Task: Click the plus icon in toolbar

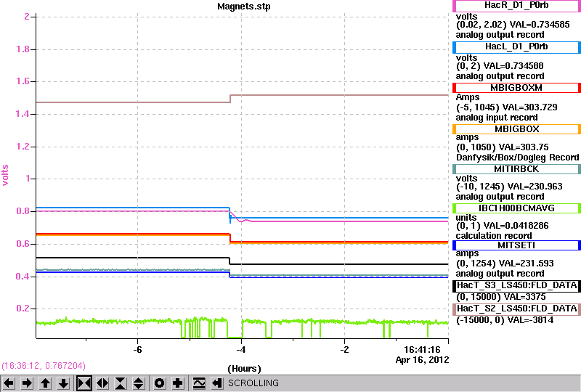Action: (178, 383)
